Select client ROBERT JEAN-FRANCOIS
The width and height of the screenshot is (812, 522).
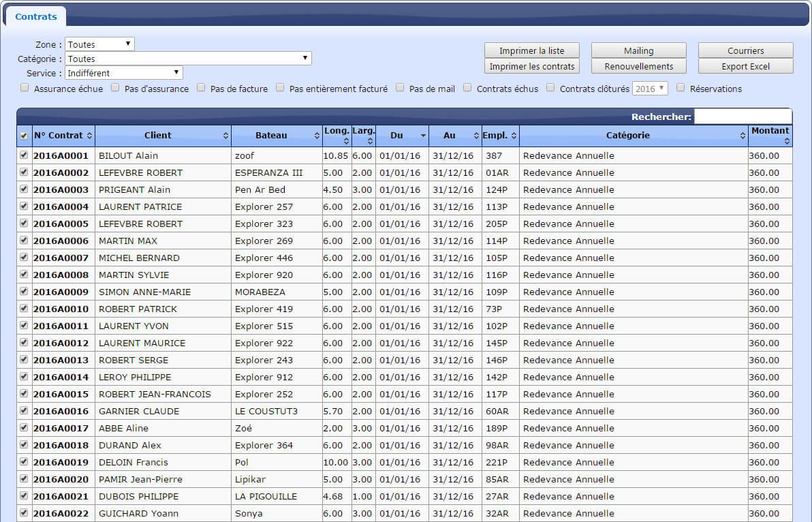(155, 394)
